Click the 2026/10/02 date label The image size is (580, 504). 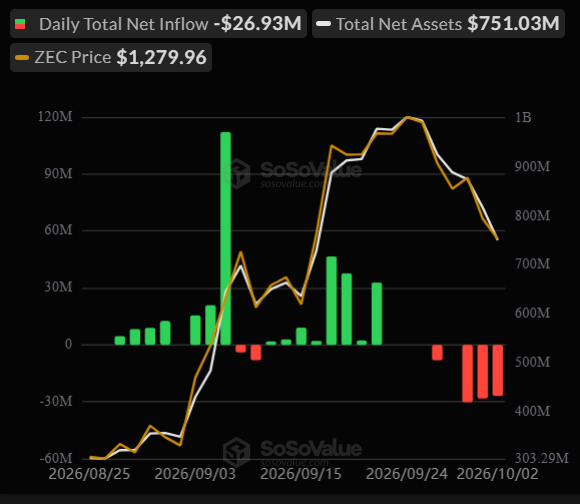tap(498, 474)
